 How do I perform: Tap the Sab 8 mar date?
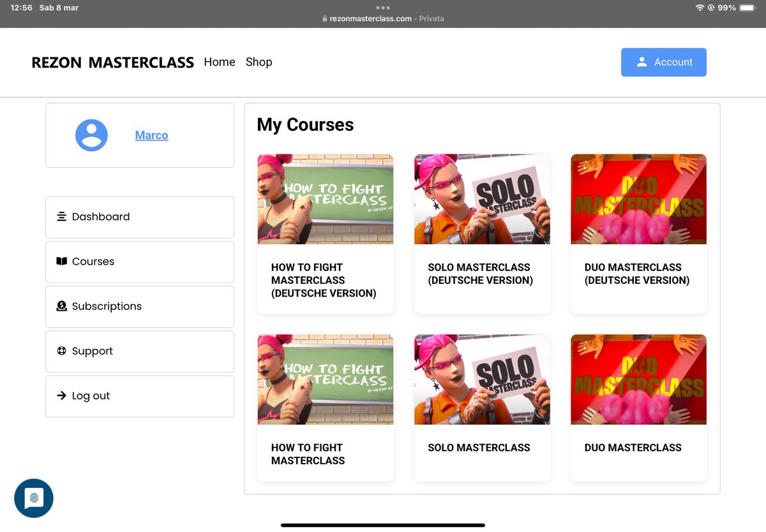[59, 8]
